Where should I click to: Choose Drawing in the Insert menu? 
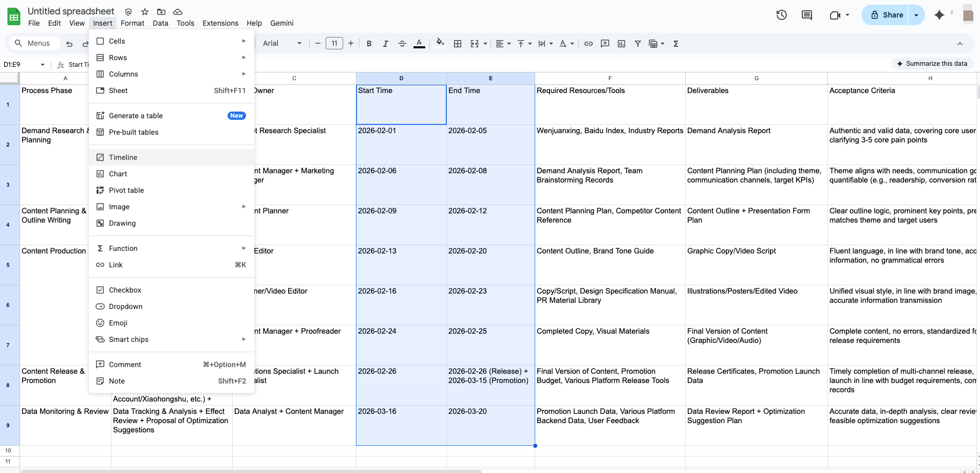[x=172, y=223]
